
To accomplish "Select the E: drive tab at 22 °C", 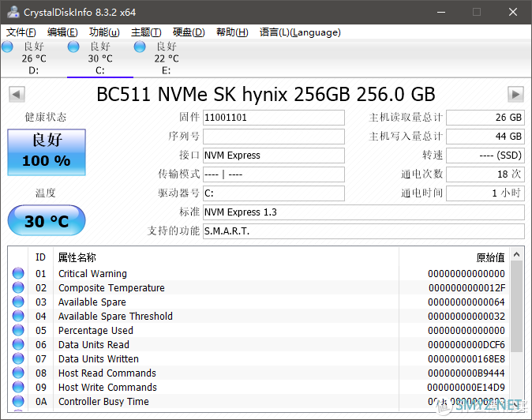I will 167,58.
